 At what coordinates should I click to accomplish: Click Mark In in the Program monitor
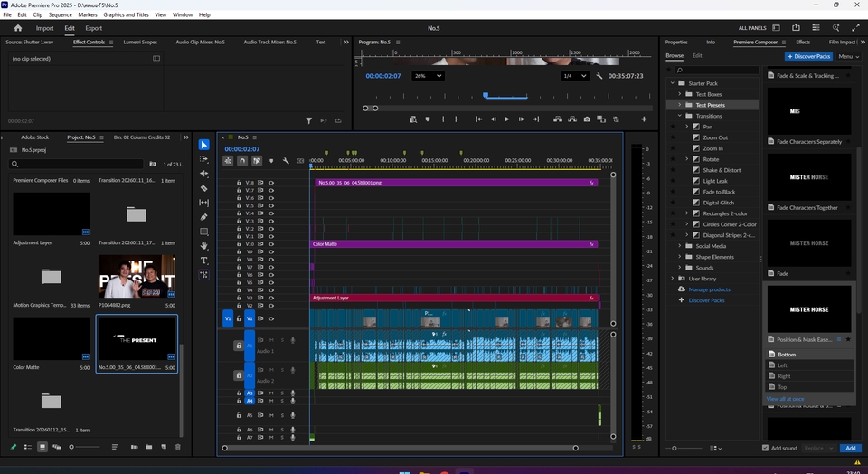tap(443, 119)
